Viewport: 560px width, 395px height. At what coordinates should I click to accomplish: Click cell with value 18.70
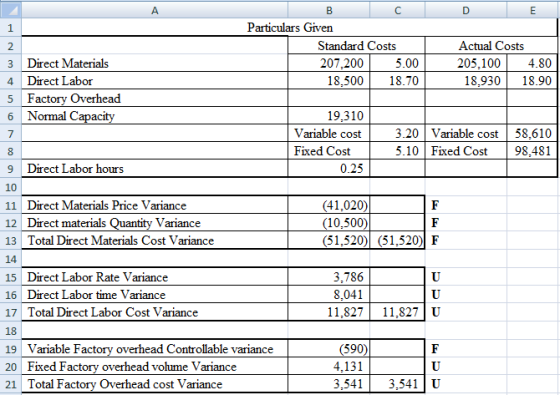click(398, 81)
